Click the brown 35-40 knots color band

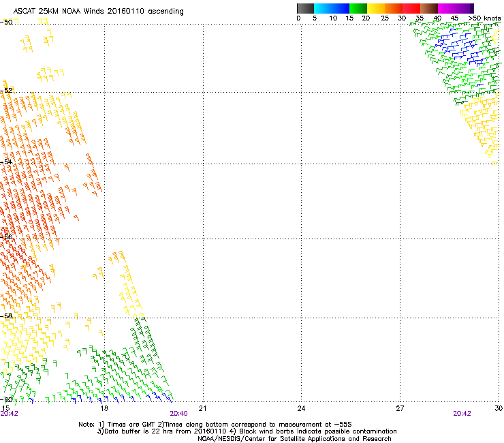(429, 8)
